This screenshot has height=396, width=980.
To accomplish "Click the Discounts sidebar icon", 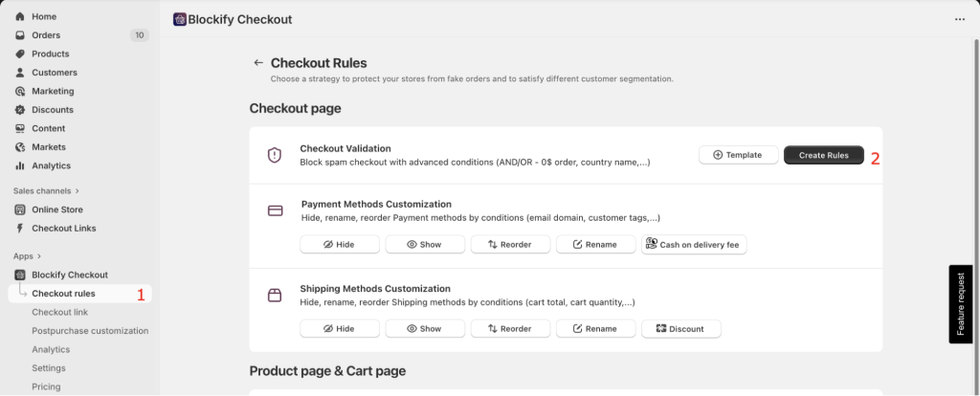I will 20,110.
